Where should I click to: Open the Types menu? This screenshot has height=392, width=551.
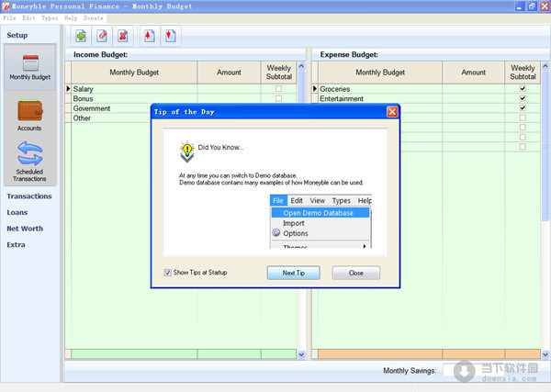(x=50, y=18)
